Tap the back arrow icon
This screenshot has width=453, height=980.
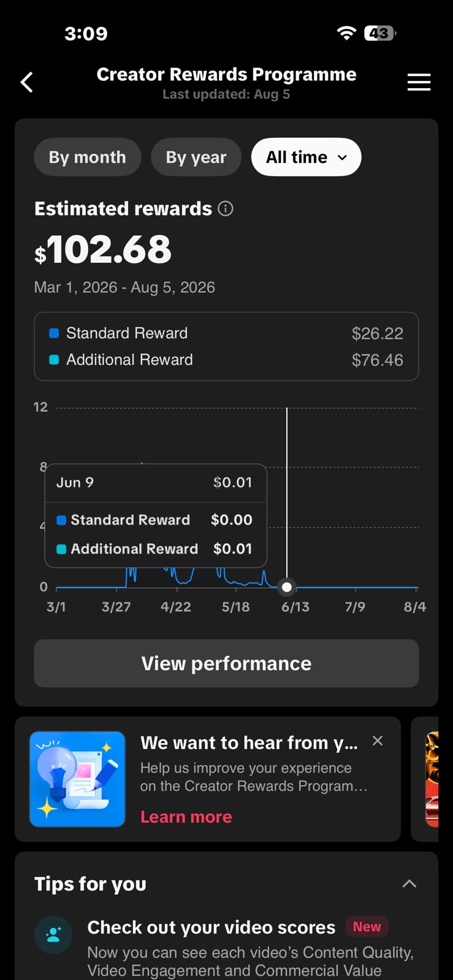pos(26,82)
